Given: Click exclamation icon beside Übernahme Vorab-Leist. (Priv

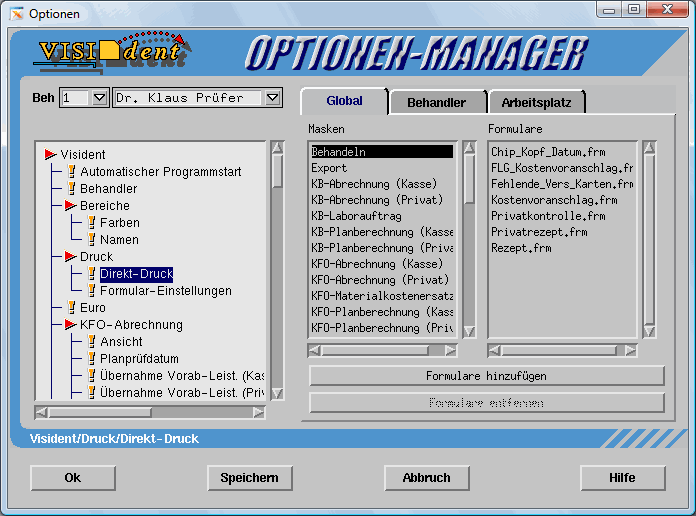Looking at the screenshot, I should tap(91, 393).
